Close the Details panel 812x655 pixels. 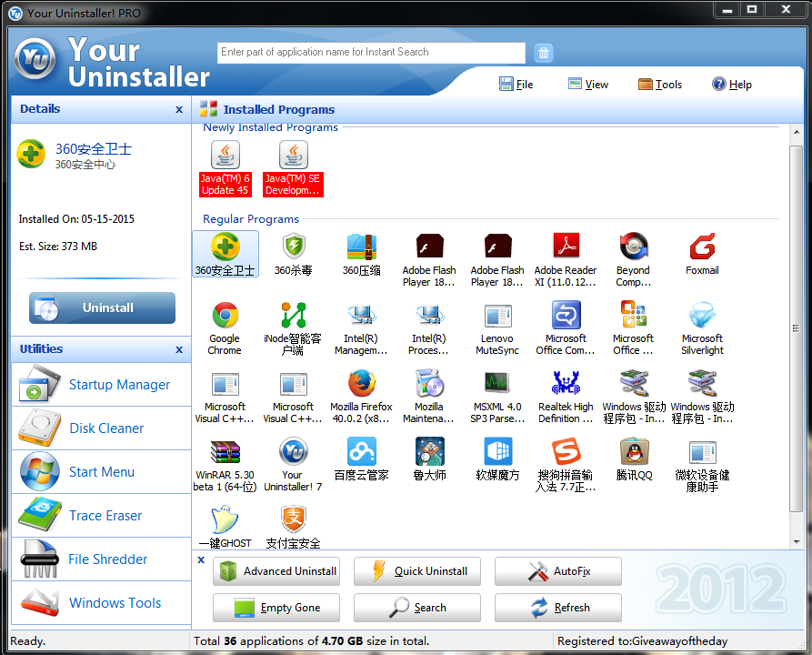(x=179, y=109)
